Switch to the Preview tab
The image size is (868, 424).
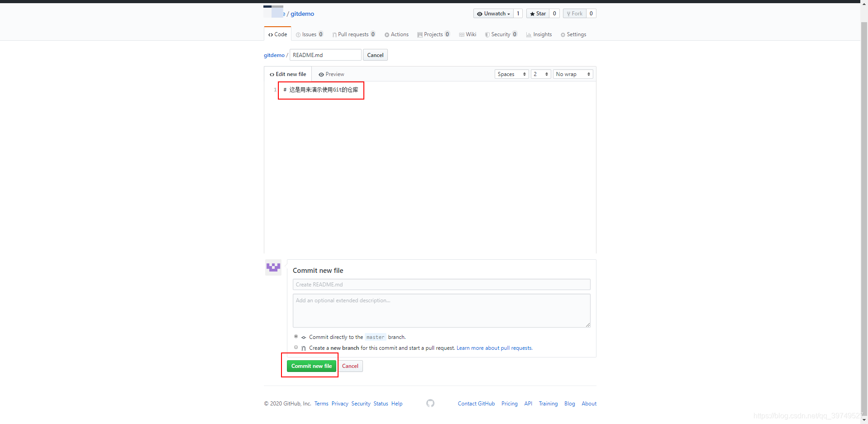[331, 74]
